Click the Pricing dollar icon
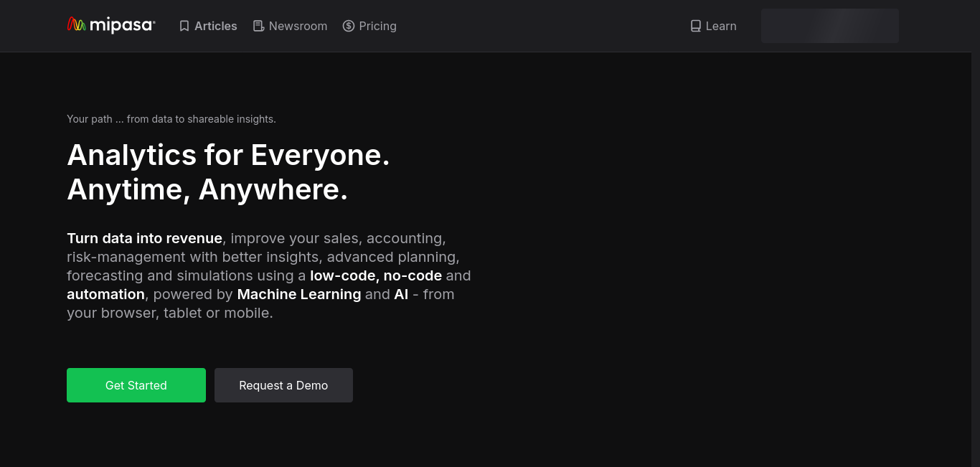Viewport: 980px width, 467px height. click(349, 26)
